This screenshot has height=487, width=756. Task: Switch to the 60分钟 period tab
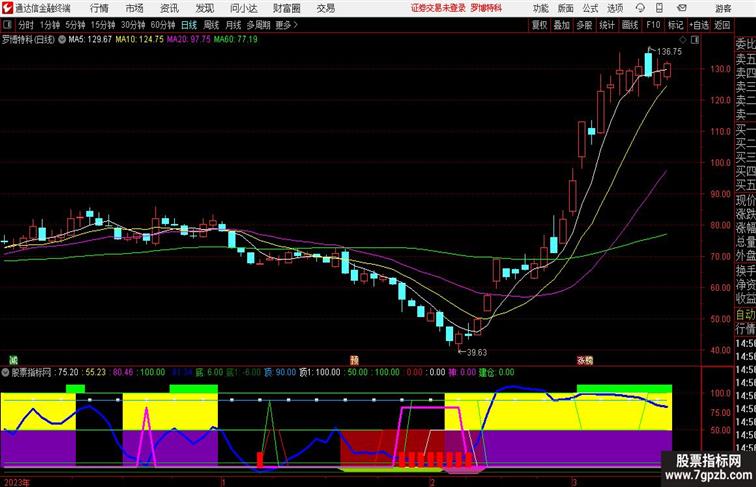pyautogui.click(x=163, y=25)
